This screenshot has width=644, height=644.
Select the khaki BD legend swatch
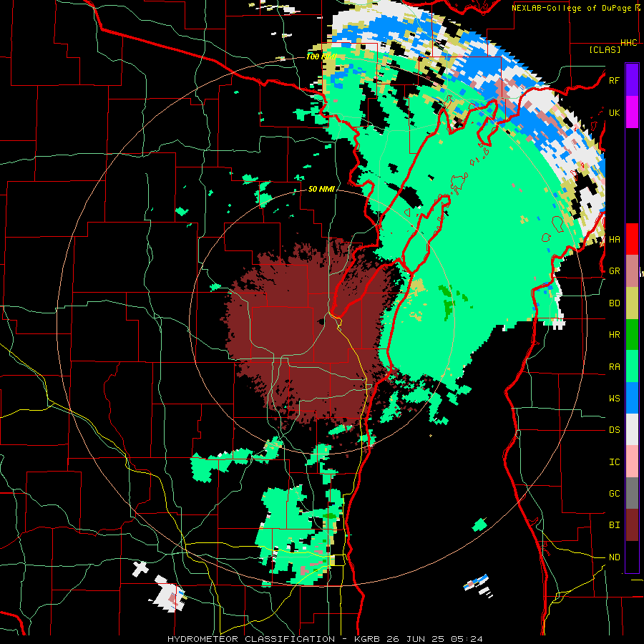click(632, 303)
